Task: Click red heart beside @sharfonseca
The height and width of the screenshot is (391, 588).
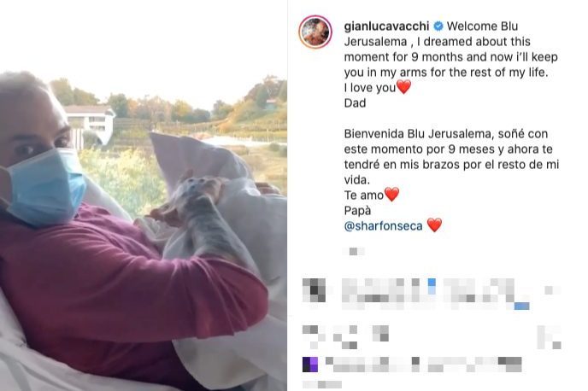Action: (x=435, y=225)
